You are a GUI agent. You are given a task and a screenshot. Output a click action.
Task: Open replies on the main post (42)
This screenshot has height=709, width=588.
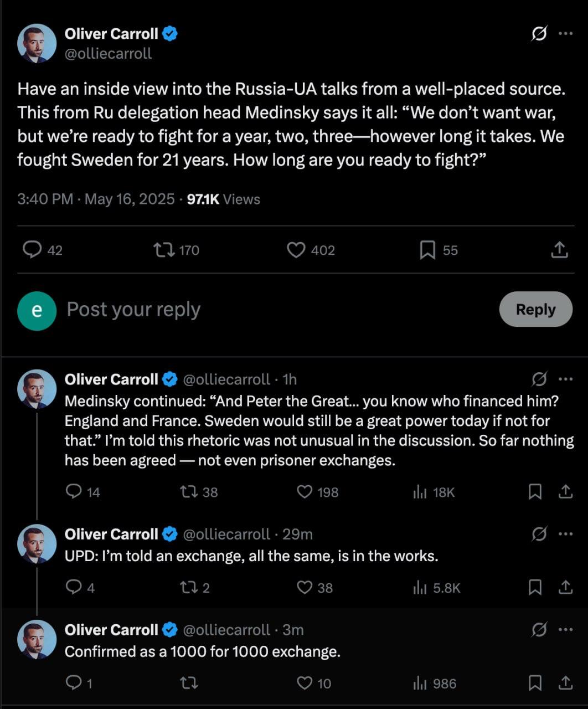point(32,250)
